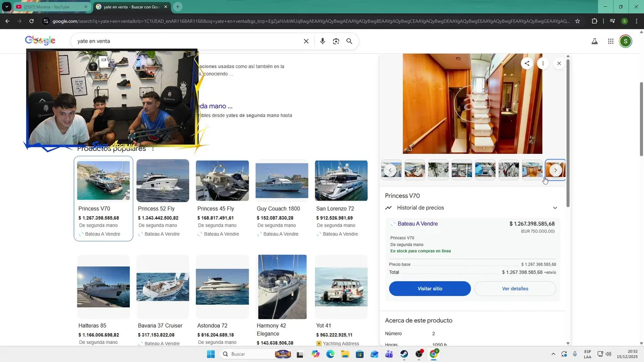Open Microsoft Teams from the taskbar
The image size is (644, 362).
pos(389,354)
